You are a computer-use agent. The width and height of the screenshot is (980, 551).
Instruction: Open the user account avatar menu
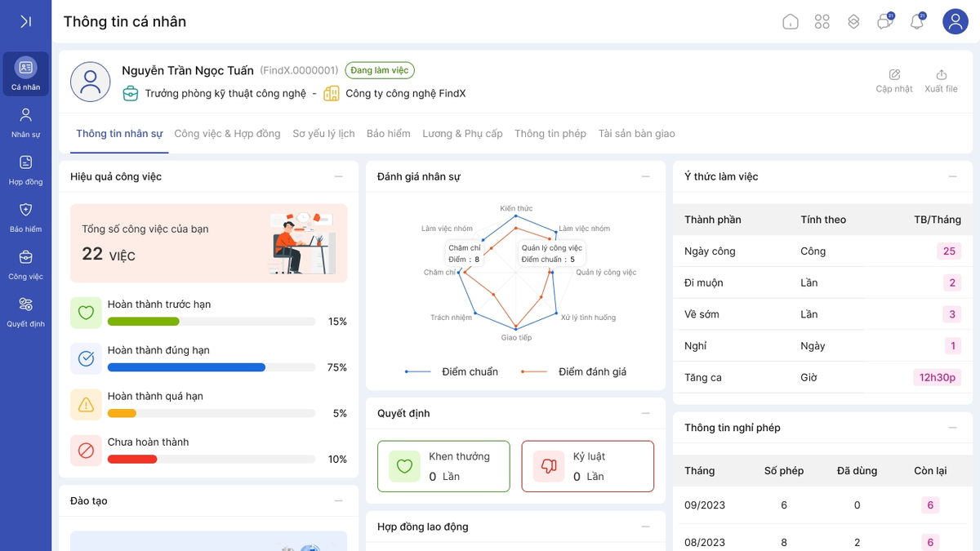click(x=955, y=21)
